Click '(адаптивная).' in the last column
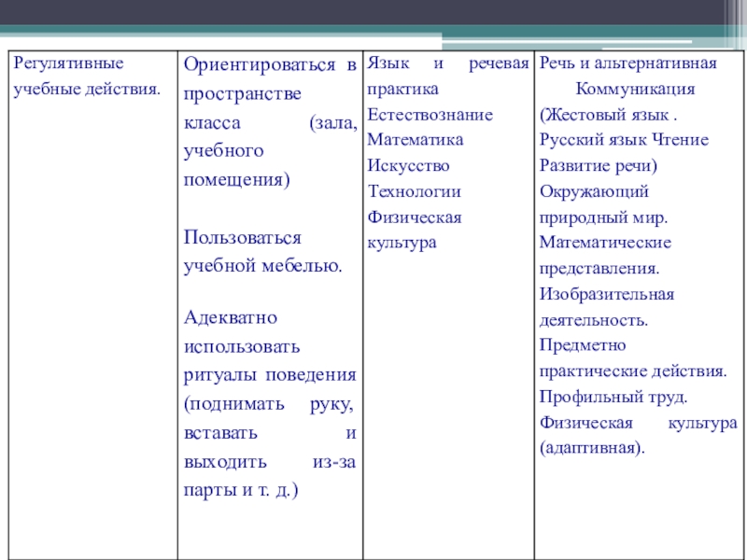The width and height of the screenshot is (747, 560). coord(592,447)
